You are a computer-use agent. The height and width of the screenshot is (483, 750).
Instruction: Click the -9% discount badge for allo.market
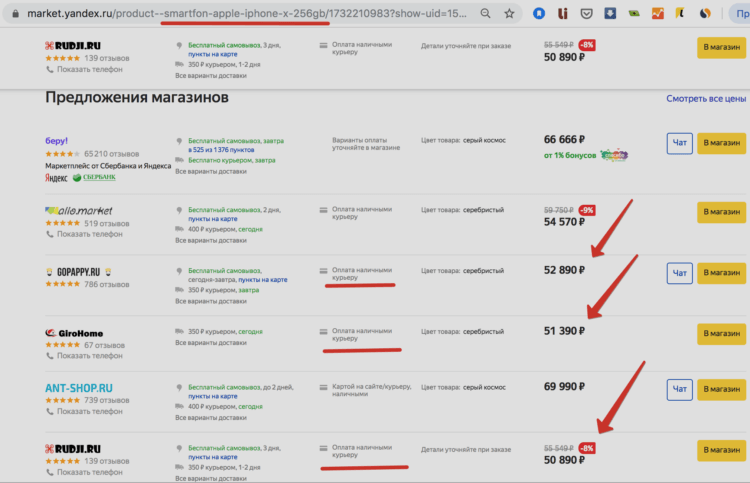[x=587, y=210]
